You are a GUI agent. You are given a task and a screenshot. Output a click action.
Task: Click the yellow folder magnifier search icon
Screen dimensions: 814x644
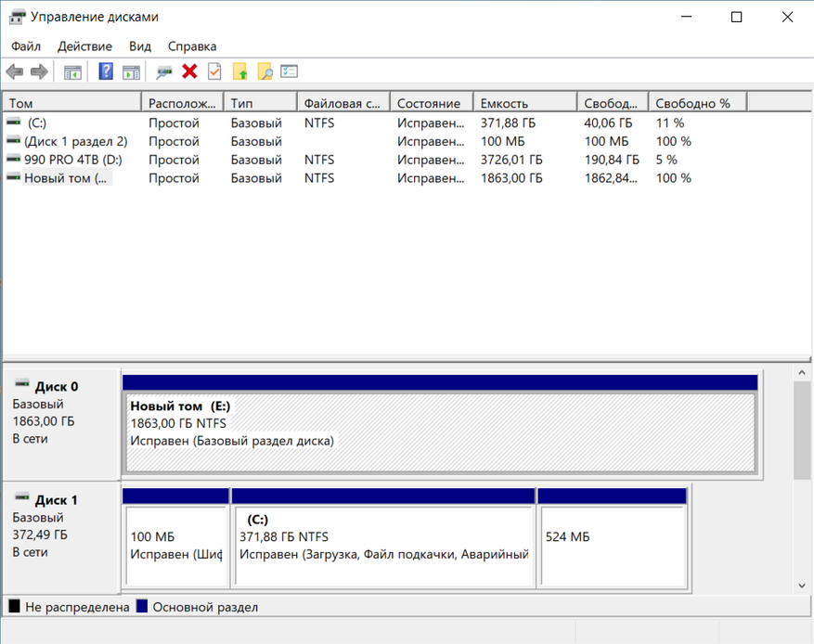click(x=265, y=71)
